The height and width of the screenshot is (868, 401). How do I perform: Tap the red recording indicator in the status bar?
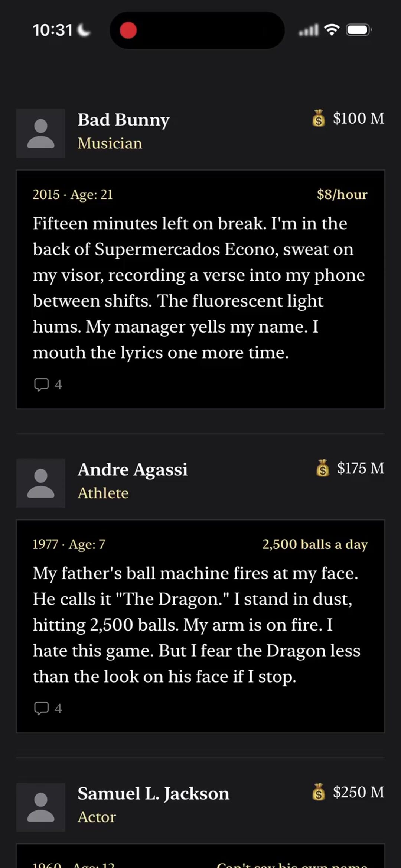[x=128, y=30]
